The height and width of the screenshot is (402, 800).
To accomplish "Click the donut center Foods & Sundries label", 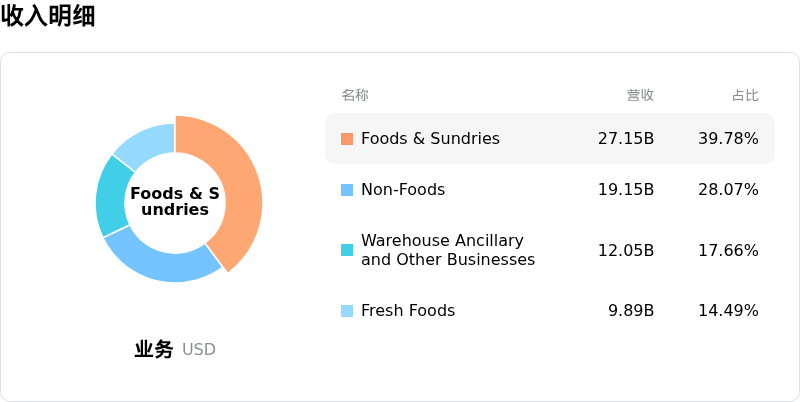I will 175,202.
